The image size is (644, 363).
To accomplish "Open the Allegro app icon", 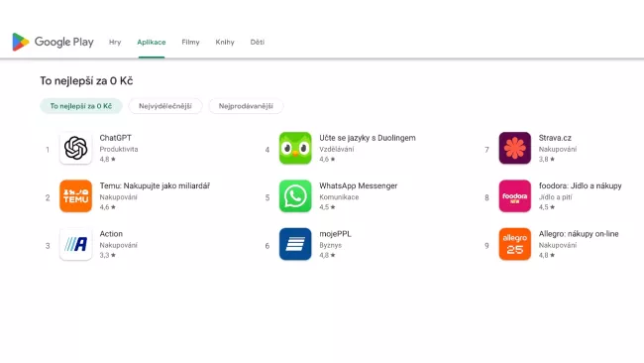I will (515, 244).
